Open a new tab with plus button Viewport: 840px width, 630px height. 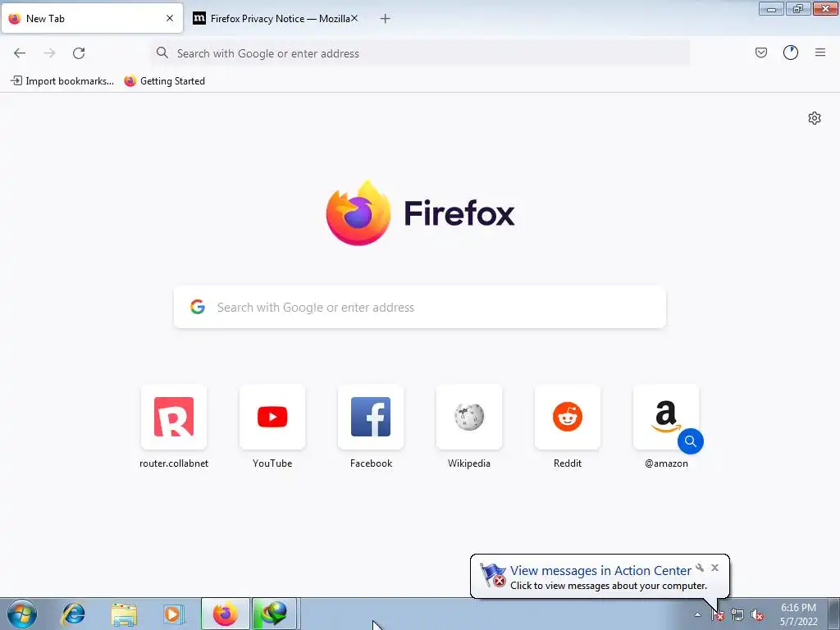click(x=385, y=19)
